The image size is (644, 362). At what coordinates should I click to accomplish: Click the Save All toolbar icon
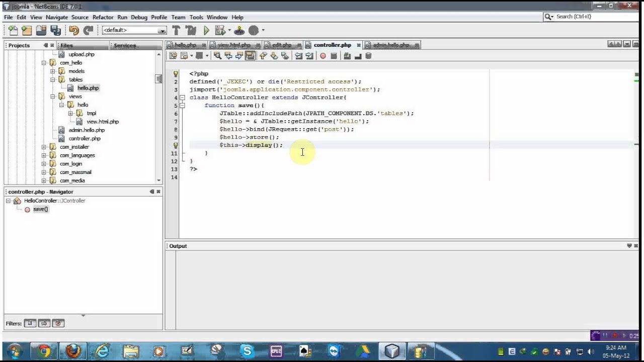click(x=55, y=31)
